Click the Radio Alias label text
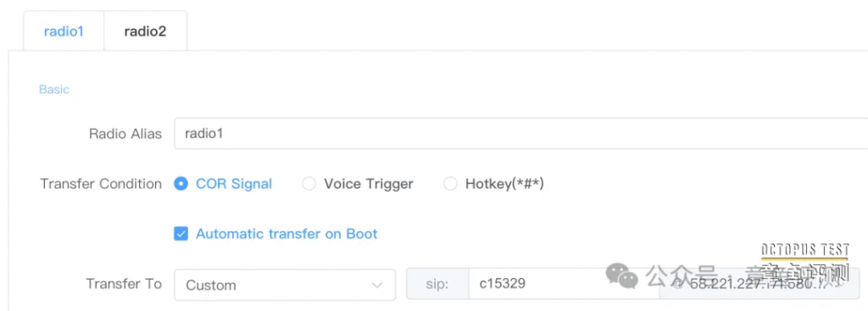This screenshot has height=311, width=868. click(125, 134)
